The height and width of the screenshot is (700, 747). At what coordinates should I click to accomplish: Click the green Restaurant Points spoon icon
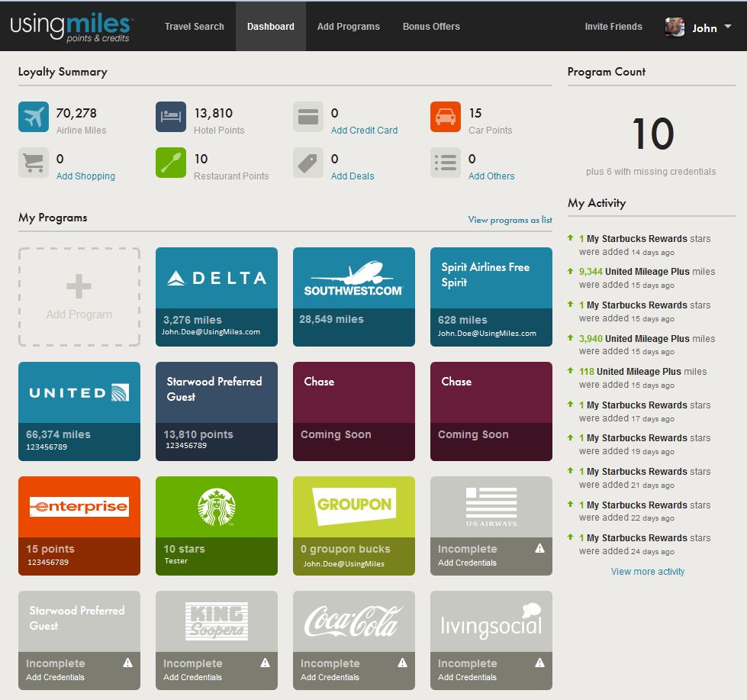(x=171, y=163)
